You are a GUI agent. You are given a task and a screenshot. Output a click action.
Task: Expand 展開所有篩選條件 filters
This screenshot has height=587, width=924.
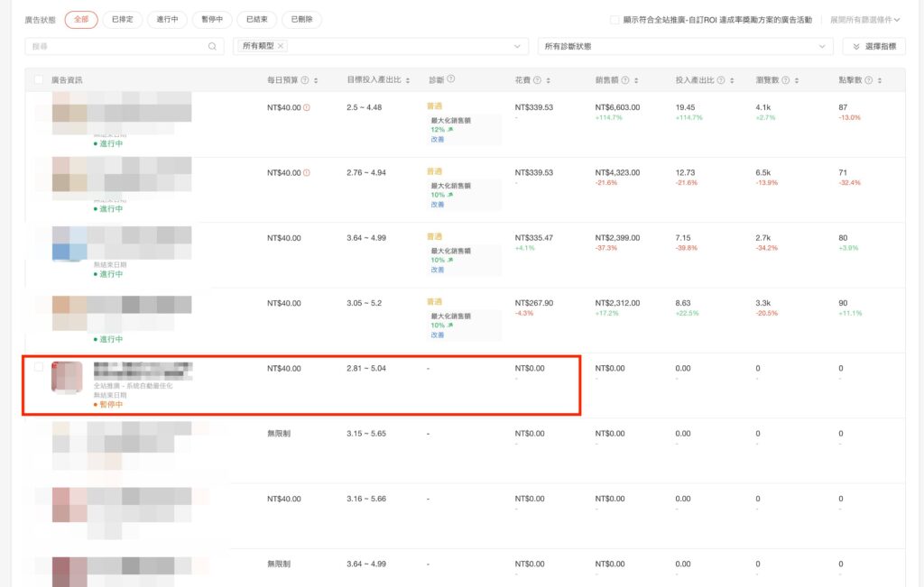866,19
